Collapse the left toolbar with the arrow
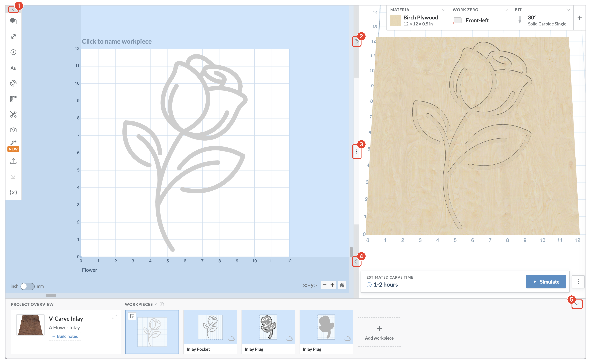The width and height of the screenshot is (591, 364). 13,9
